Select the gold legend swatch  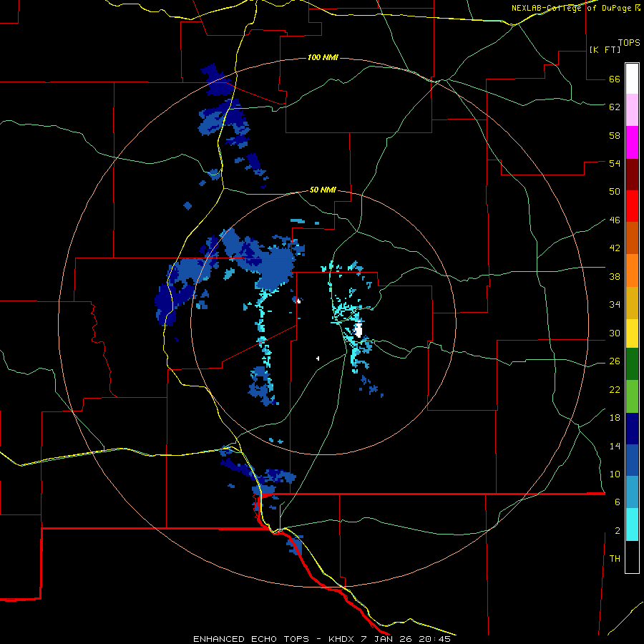point(632,303)
